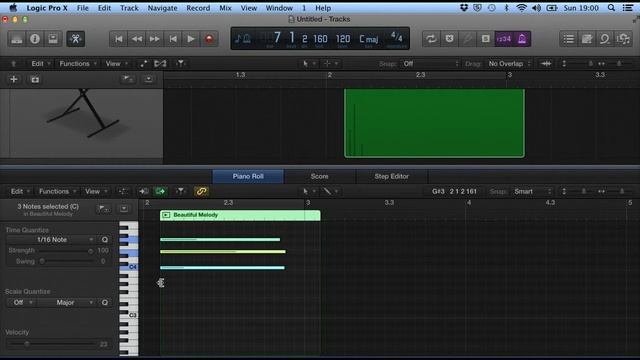Image resolution: width=640 pixels, height=360 pixels.
Task: Click the C maj key signature display
Action: [369, 39]
